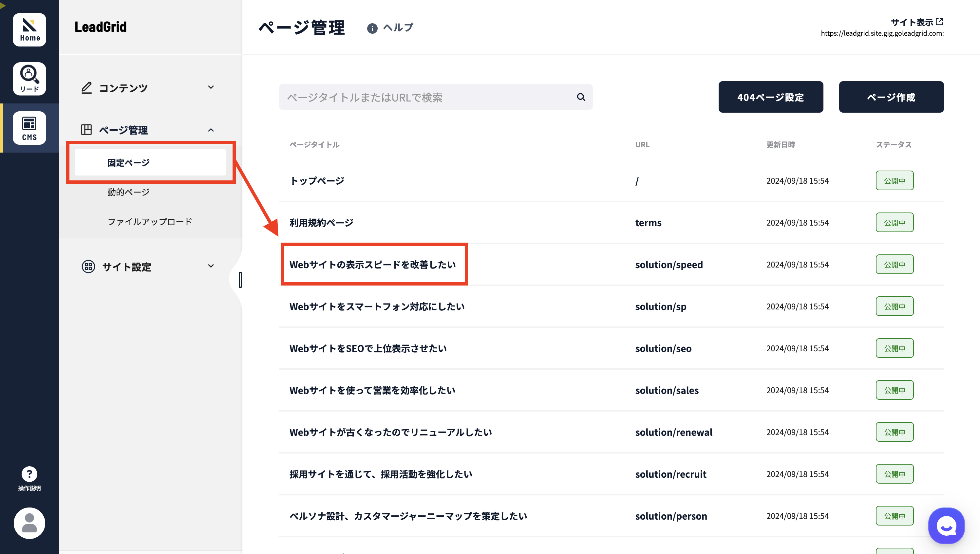Click the solution/recruit URL cell
The image size is (980, 554).
[670, 474]
